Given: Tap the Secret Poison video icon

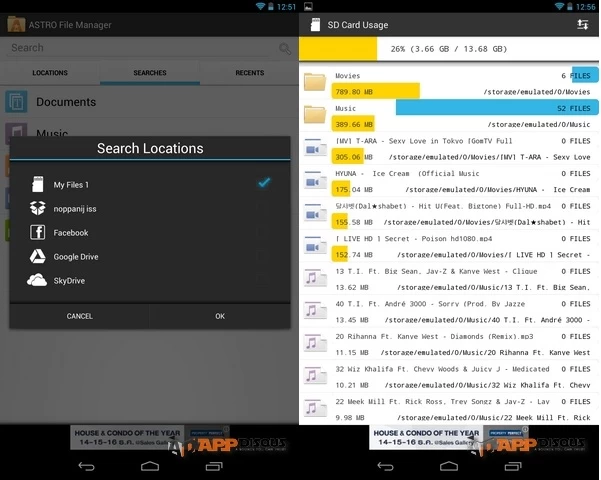Looking at the screenshot, I should tap(315, 245).
